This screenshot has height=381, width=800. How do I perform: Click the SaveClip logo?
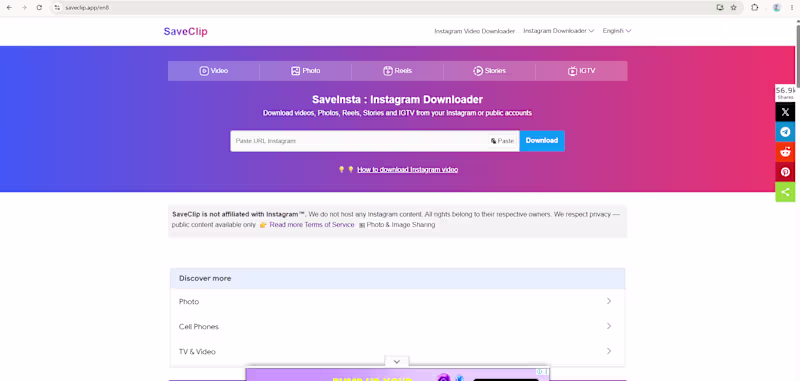point(185,32)
